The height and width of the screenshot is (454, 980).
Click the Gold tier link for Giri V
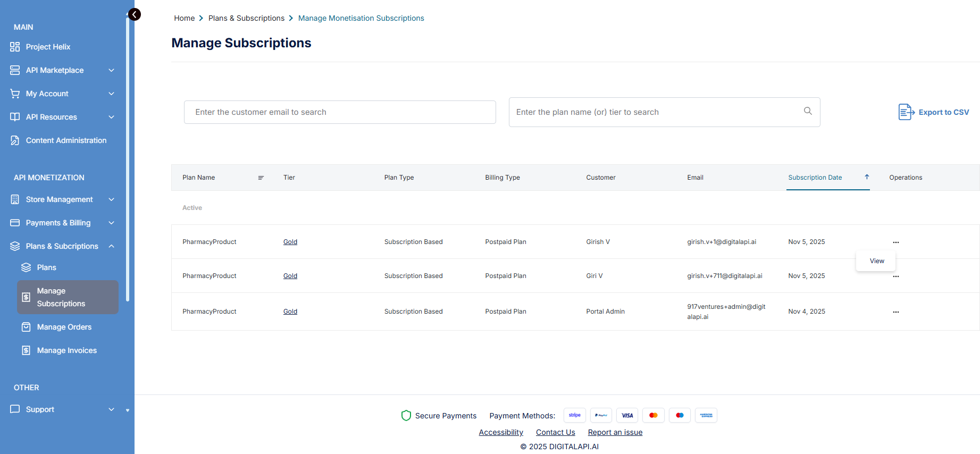coord(290,276)
